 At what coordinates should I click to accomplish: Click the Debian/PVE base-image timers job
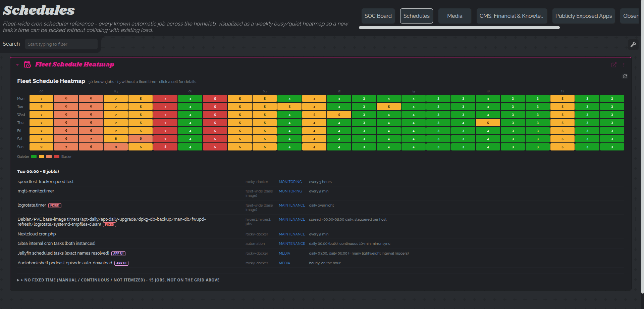(x=112, y=222)
